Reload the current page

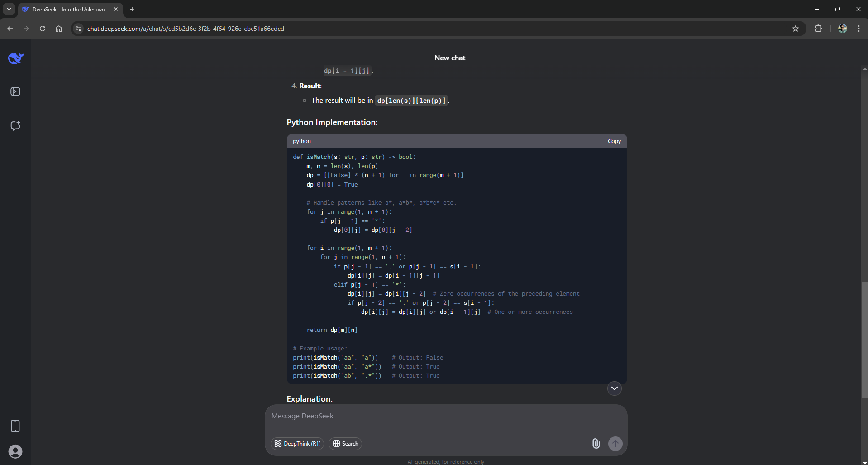[x=43, y=29]
